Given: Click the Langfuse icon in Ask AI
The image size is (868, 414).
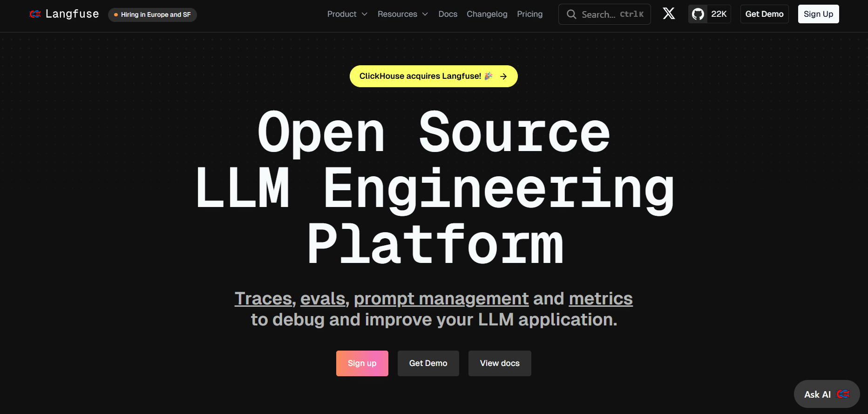Looking at the screenshot, I should pos(843,394).
